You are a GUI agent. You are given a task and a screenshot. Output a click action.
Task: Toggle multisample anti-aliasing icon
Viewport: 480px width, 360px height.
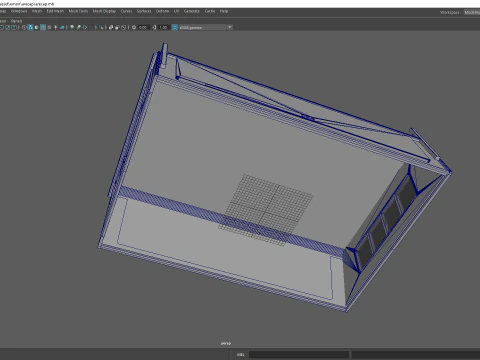click(x=85, y=27)
